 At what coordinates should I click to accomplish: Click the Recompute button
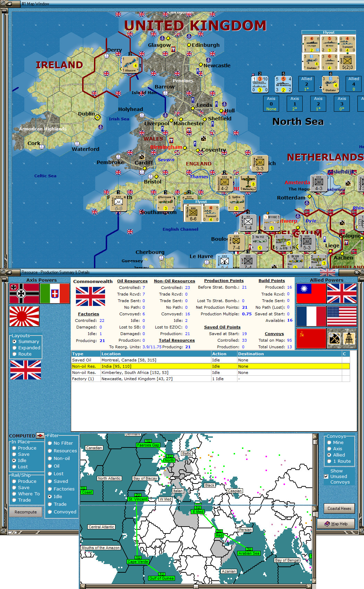(x=26, y=512)
